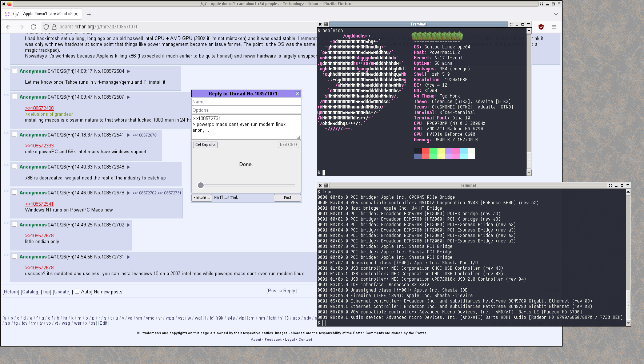The width and height of the screenshot is (644, 364).
Task: Open Firefox's hamburger application menu
Action: (554, 27)
